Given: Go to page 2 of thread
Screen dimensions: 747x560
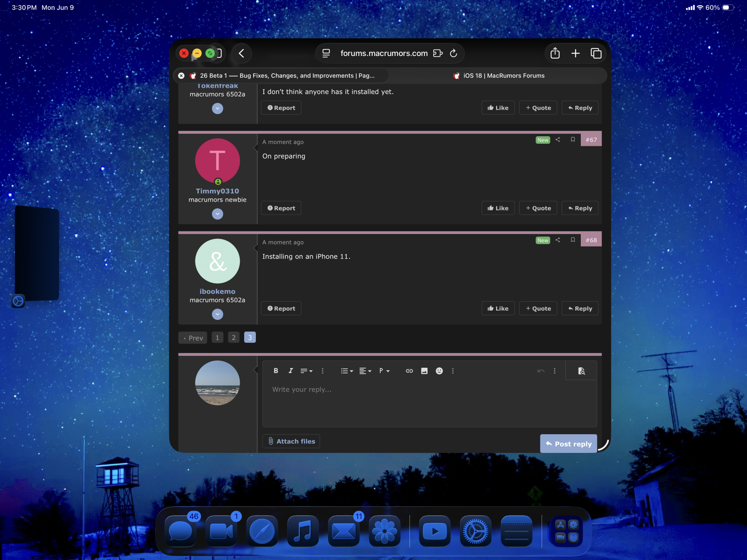Looking at the screenshot, I should pyautogui.click(x=233, y=337).
